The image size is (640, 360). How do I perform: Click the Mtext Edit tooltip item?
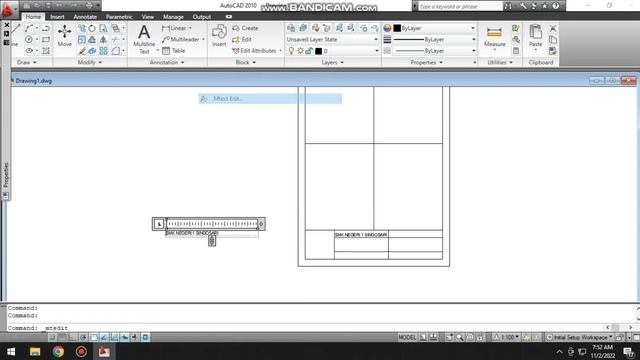(x=270, y=98)
